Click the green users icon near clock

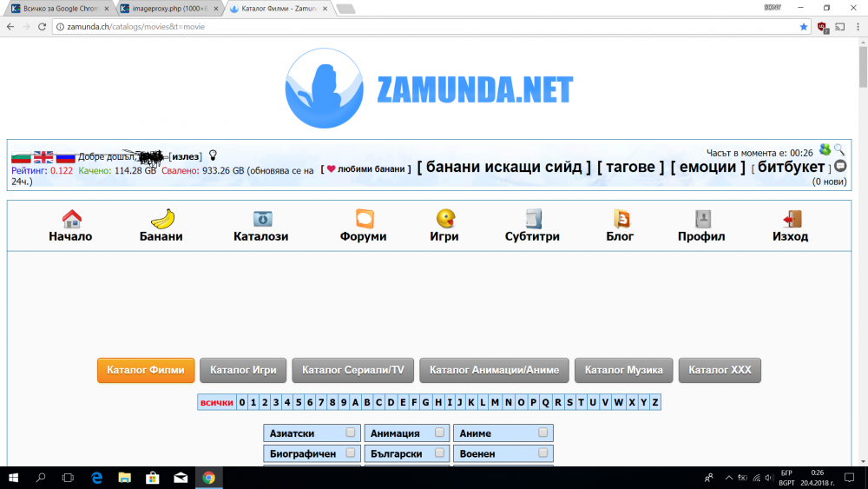tap(825, 149)
